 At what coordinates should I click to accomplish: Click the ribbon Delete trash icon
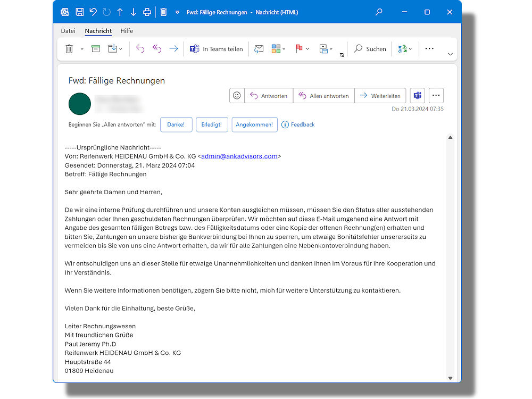pyautogui.click(x=69, y=49)
